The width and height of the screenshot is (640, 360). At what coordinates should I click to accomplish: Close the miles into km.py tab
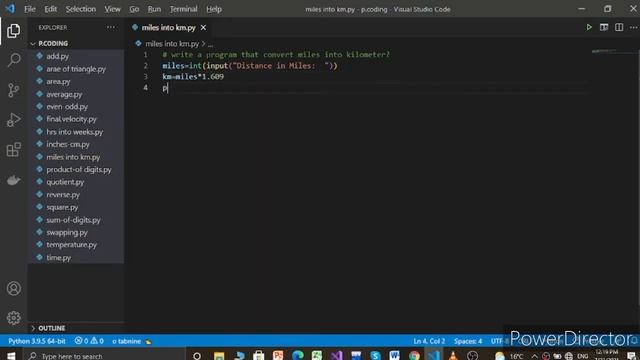(x=203, y=28)
